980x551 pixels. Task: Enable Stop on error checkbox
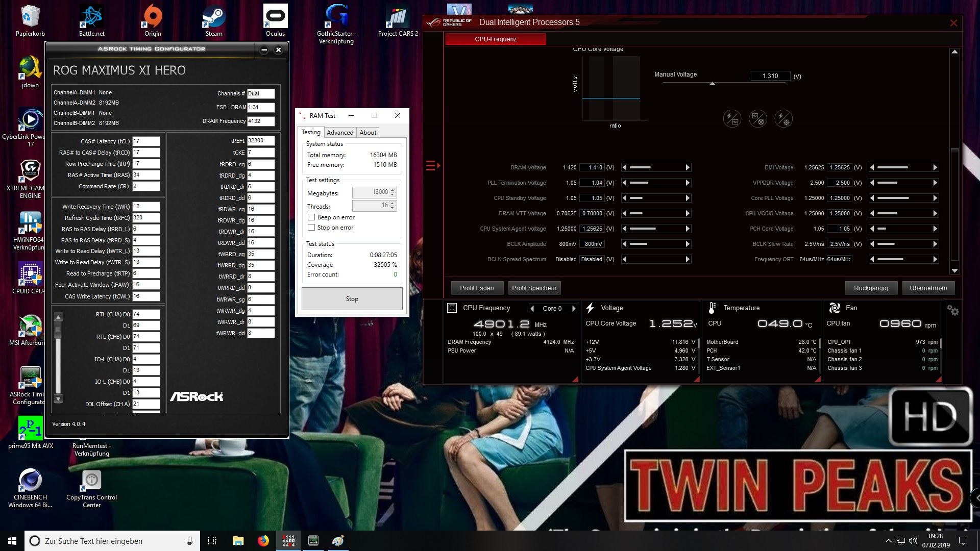[x=311, y=228]
